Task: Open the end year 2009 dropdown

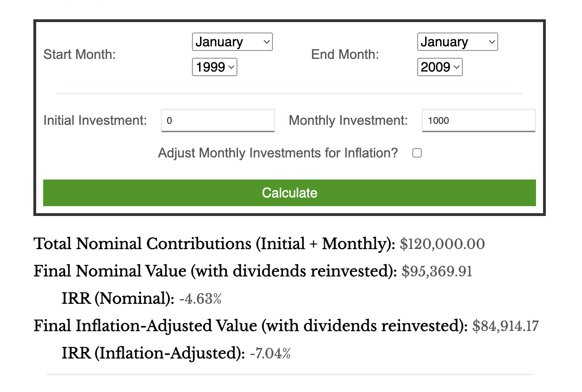Action: click(x=440, y=67)
